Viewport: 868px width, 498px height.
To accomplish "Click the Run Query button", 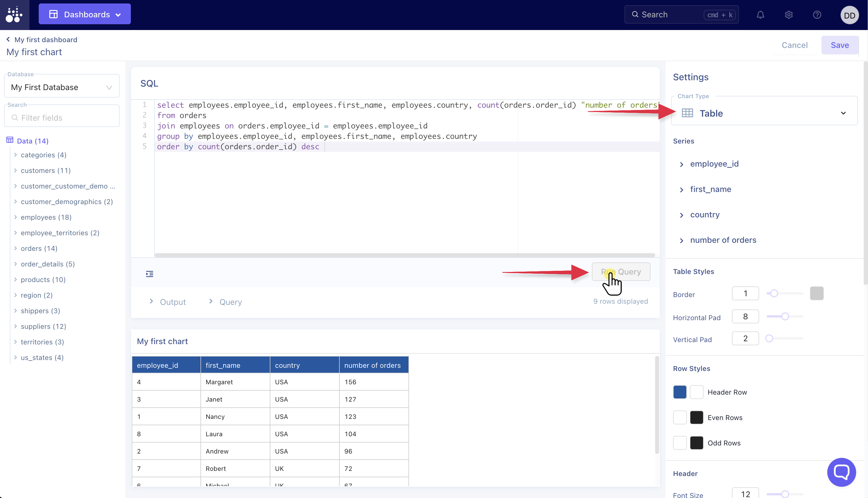I will pos(621,272).
